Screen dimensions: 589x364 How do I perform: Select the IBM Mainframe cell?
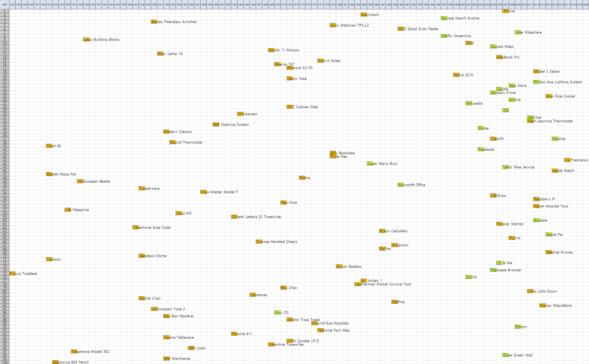(166, 359)
